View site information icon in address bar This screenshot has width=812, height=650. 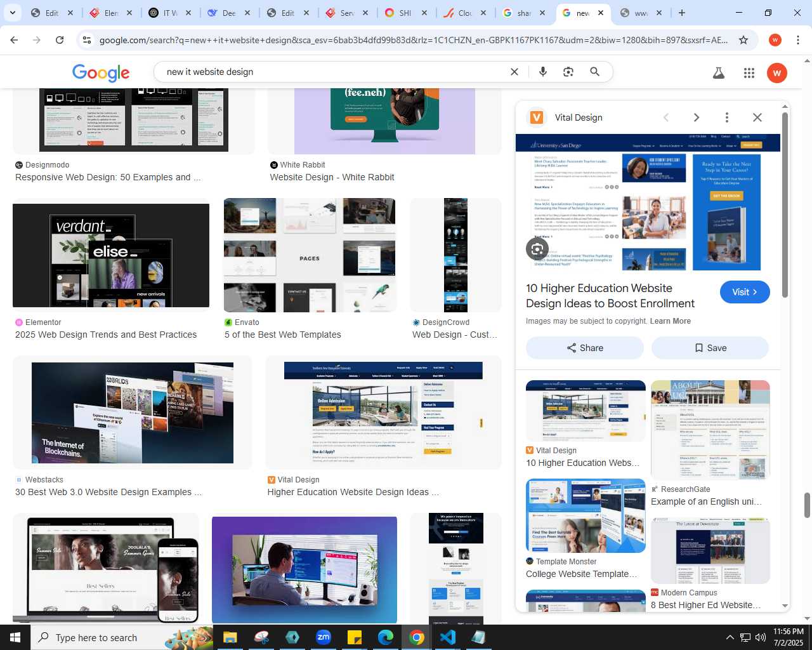pos(87,40)
